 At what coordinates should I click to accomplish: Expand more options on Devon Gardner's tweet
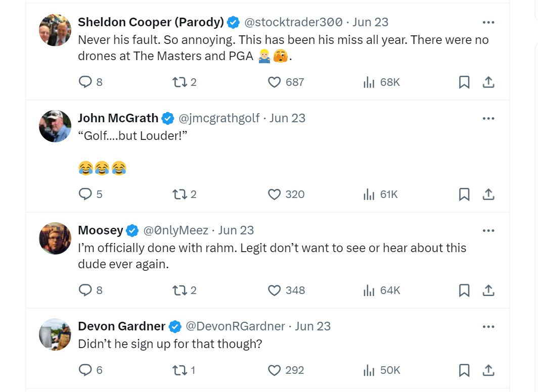[x=488, y=326]
